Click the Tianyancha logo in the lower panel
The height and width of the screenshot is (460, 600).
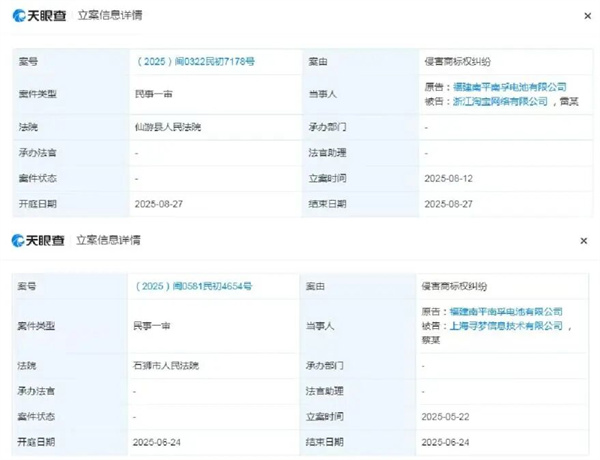(x=39, y=240)
